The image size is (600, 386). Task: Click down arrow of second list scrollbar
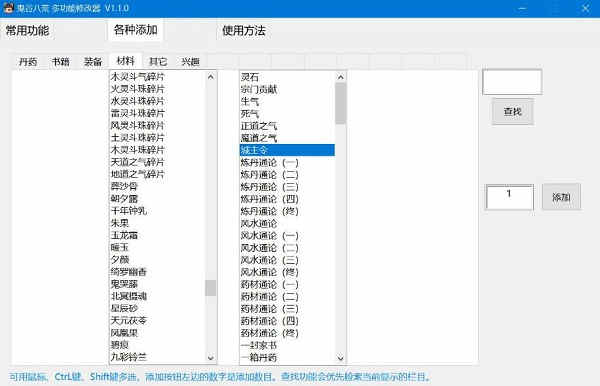(x=341, y=358)
